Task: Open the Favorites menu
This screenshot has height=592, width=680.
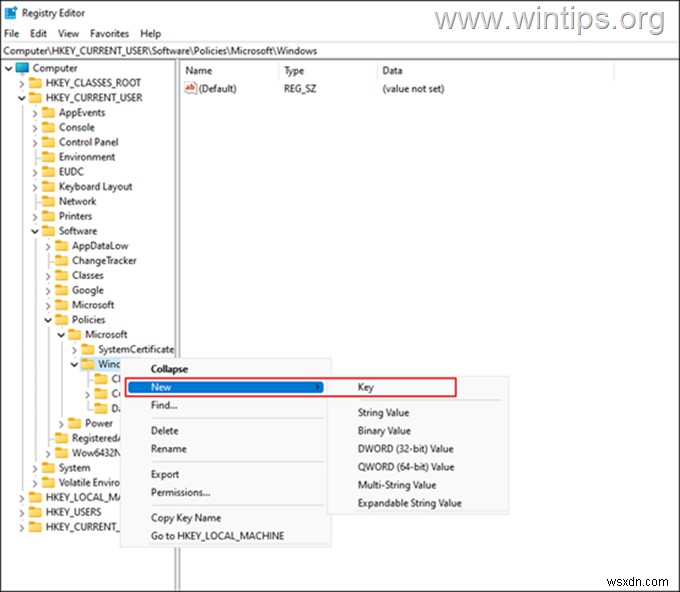Action: 109,33
